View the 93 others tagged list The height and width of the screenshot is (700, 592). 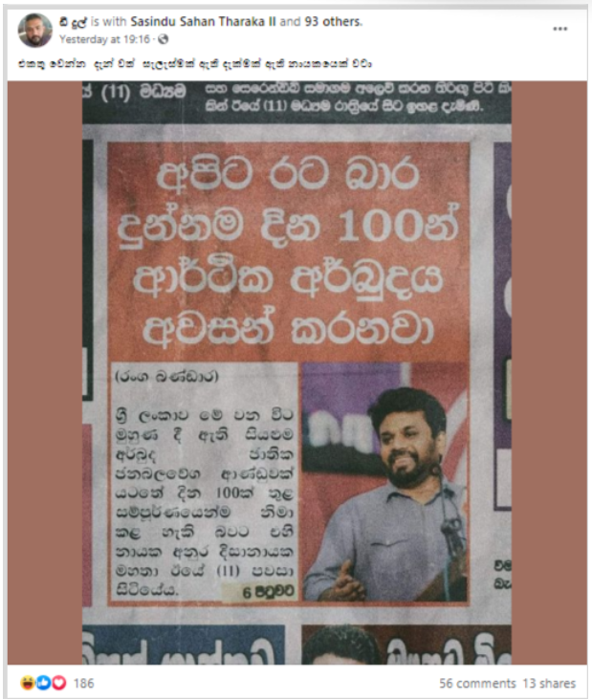pos(333,21)
